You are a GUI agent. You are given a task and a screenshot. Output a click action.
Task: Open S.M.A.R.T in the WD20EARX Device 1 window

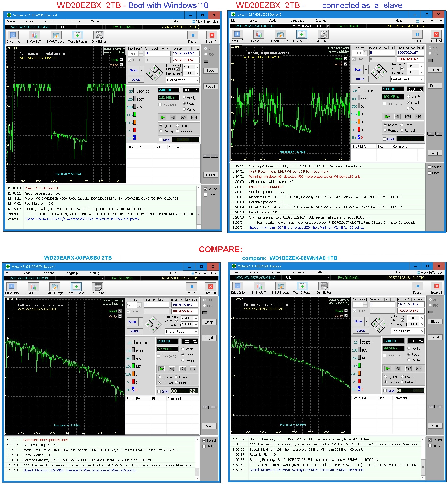tap(33, 288)
